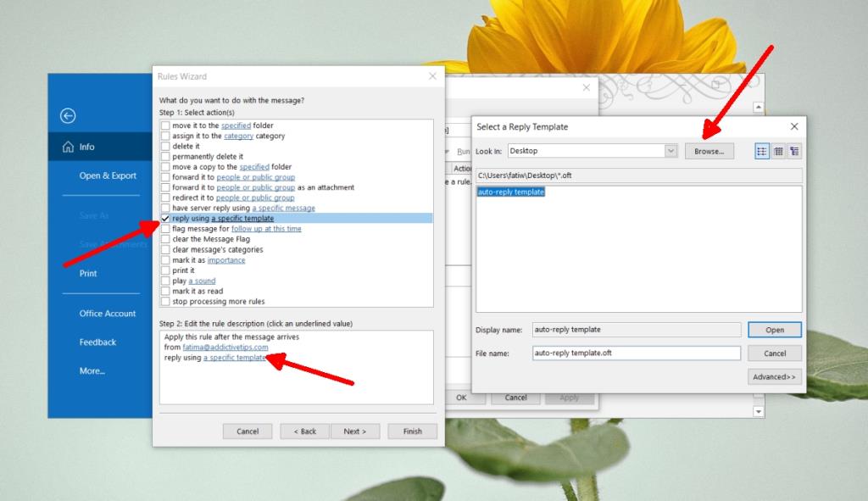Click the back arrow in Outlook's backstage view

68,115
